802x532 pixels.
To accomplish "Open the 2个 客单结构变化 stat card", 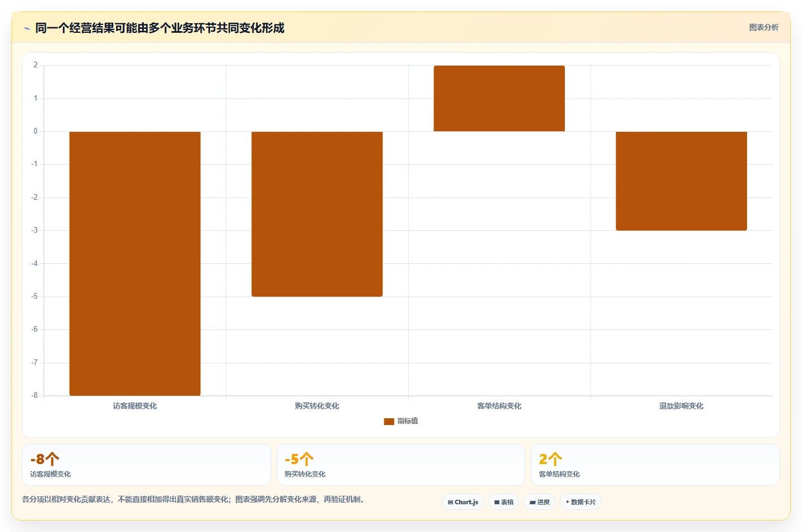I will [x=655, y=465].
